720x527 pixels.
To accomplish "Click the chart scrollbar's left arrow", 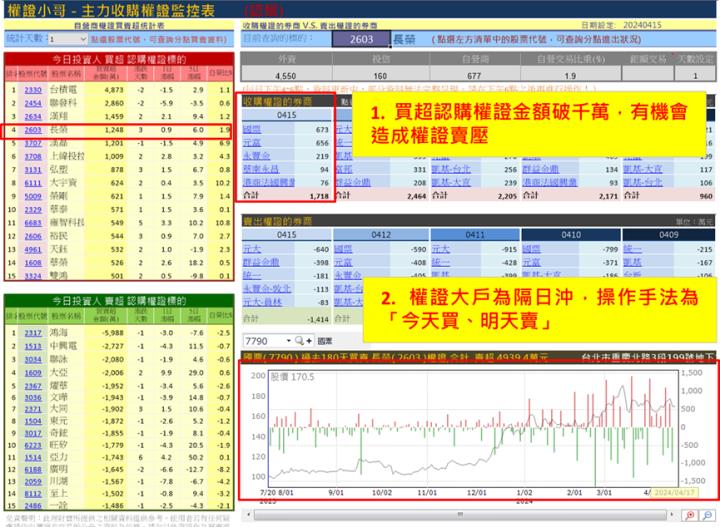I will click(x=248, y=514).
